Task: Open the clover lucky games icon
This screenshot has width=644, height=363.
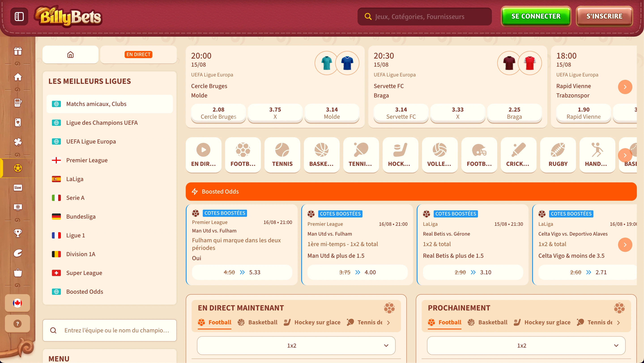Action: click(18, 142)
